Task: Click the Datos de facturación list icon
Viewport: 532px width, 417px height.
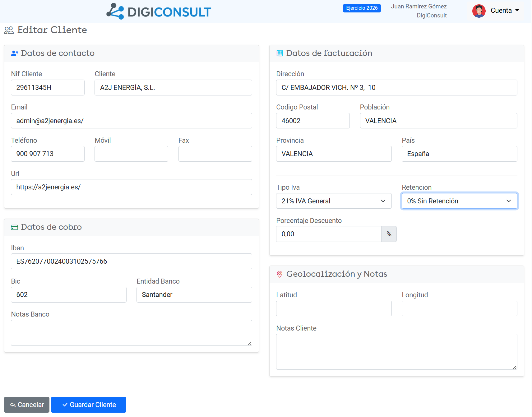Action: [280, 53]
